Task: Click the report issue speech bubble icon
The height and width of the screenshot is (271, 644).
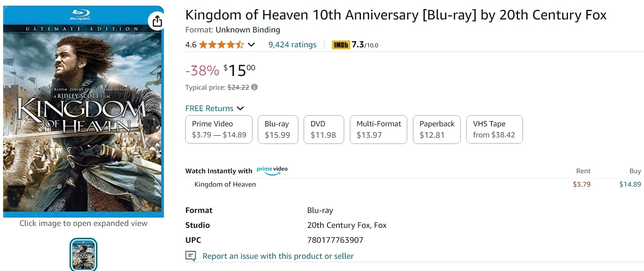Action: (x=191, y=256)
